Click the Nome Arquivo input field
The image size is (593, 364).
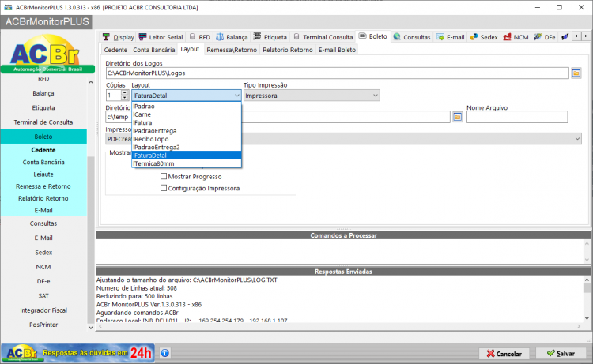pyautogui.click(x=517, y=117)
